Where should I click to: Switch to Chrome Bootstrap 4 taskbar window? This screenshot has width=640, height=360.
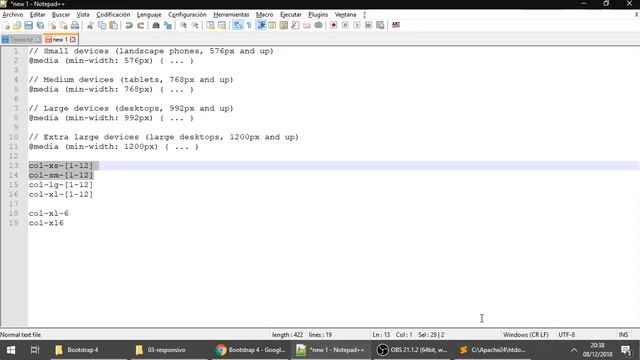[x=250, y=350]
